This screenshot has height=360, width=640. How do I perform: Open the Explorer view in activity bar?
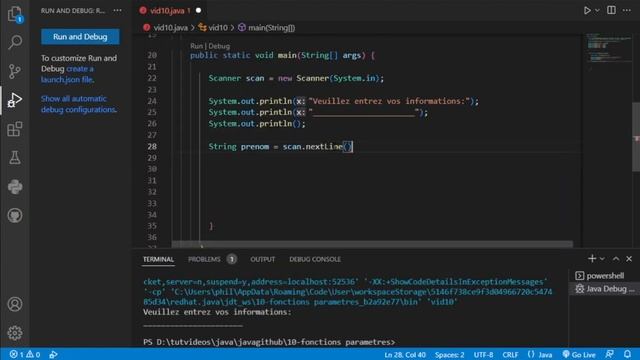tap(15, 14)
